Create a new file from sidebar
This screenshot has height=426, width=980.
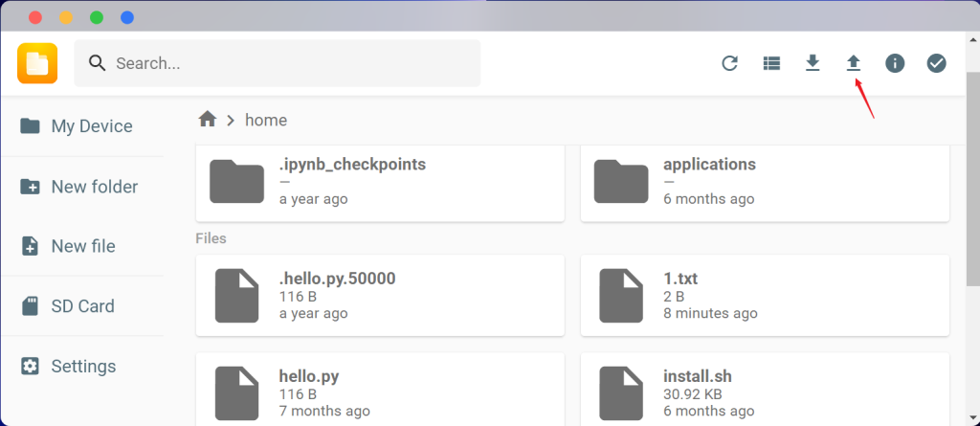(x=81, y=246)
